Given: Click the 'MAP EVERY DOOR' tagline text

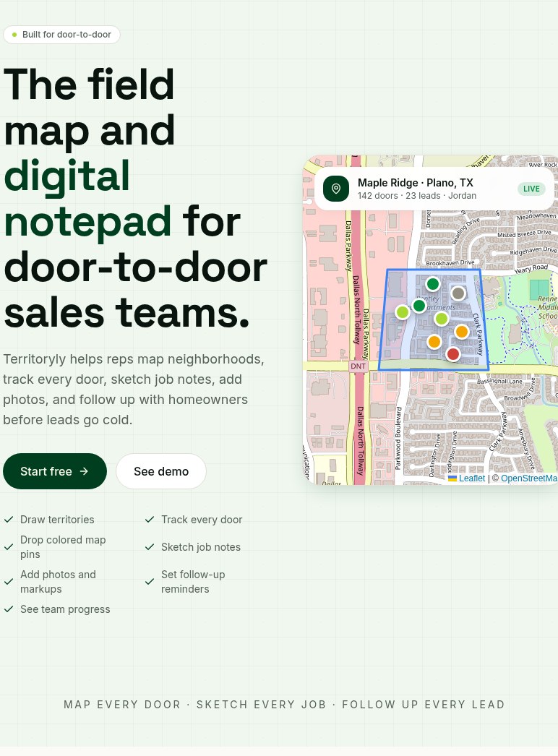Looking at the screenshot, I should click(122, 705).
